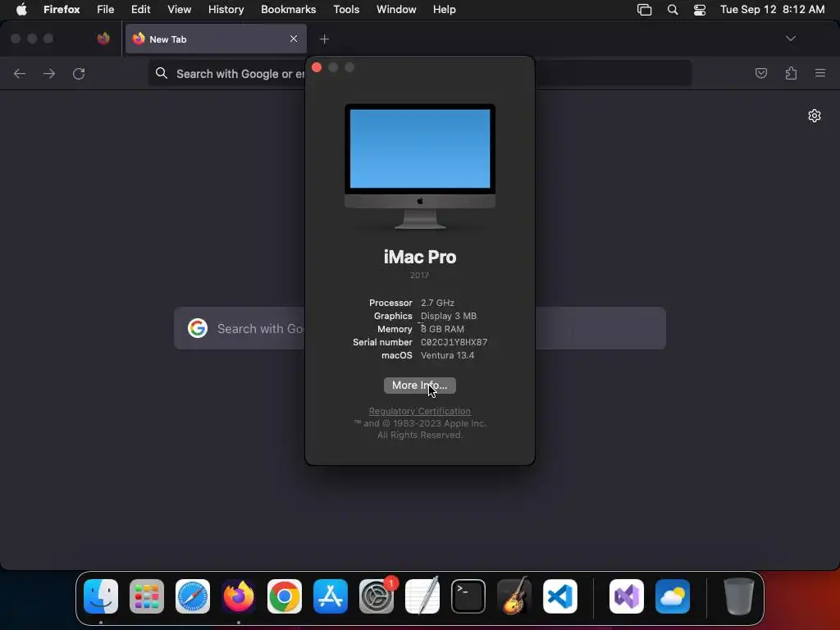This screenshot has height=630, width=840.
Task: Focus the Firefox address bar
Action: pyautogui.click(x=419, y=73)
